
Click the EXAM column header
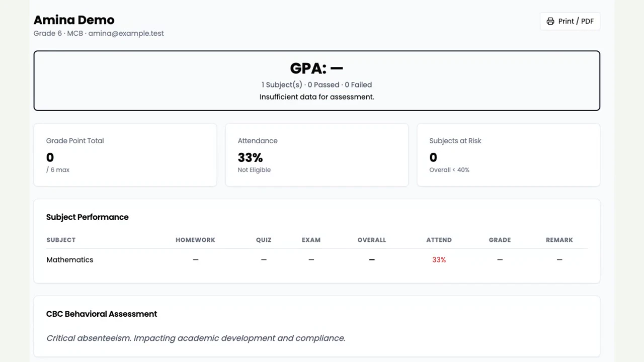(311, 240)
